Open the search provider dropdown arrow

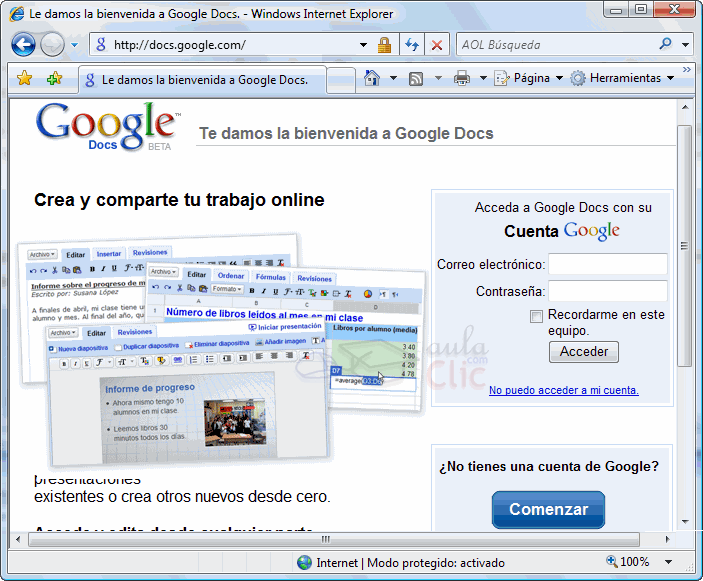pos(686,45)
